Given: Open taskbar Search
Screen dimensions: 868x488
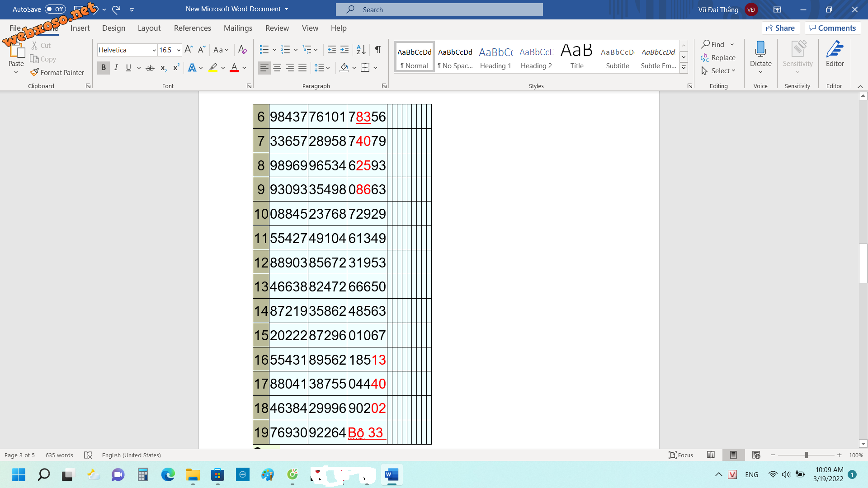Looking at the screenshot, I should click(43, 474).
